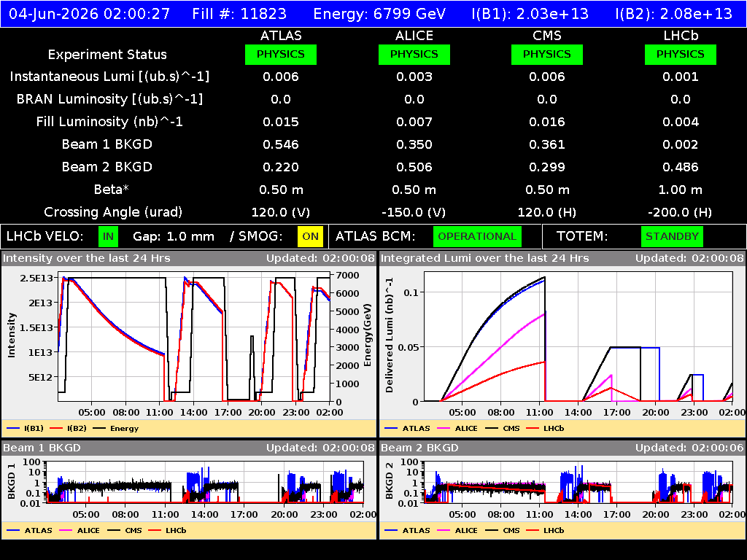Click ATLAS legend entry in Integrated Lumi chart
The width and height of the screenshot is (747, 560).
tap(407, 428)
